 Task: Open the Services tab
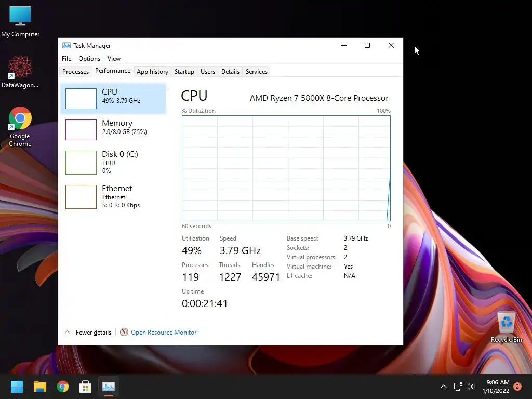coord(257,72)
